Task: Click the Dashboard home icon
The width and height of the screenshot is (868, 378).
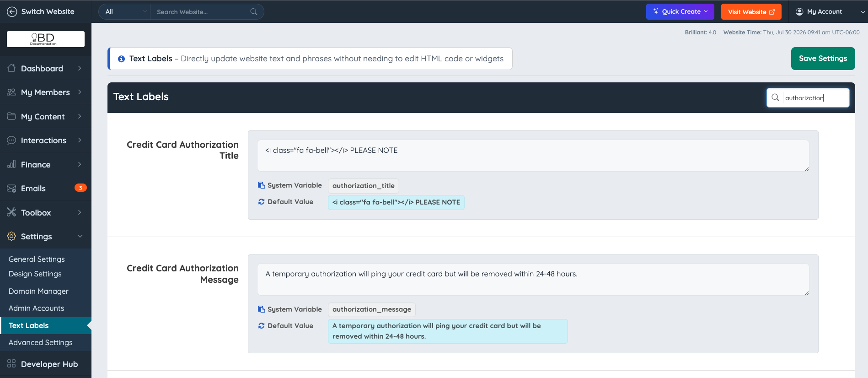Action: coord(11,68)
